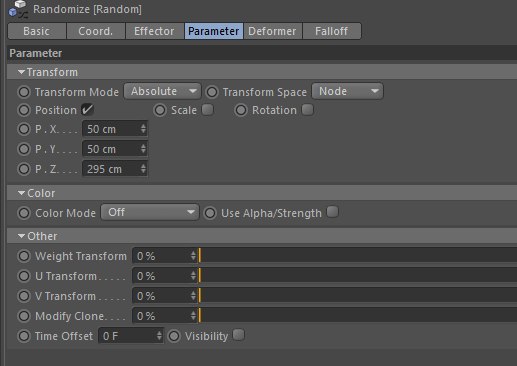
Task: Click Transform Mode animation dot
Action: click(x=24, y=92)
